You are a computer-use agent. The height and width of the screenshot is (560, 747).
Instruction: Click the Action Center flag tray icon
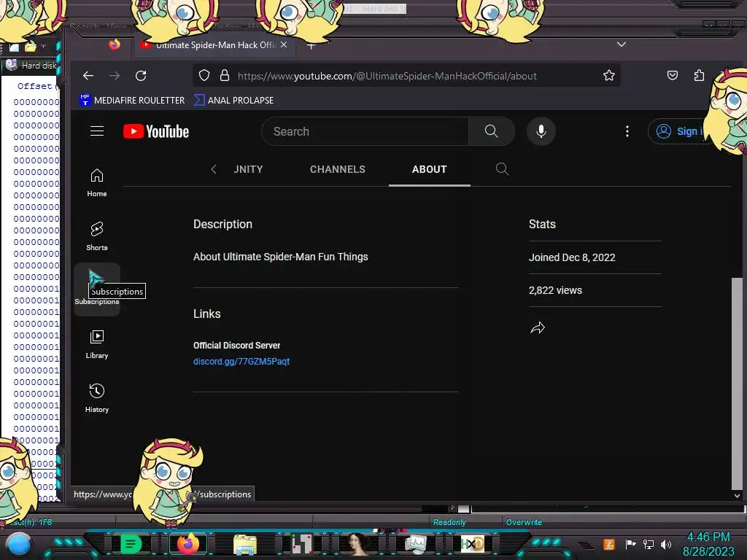click(630, 544)
